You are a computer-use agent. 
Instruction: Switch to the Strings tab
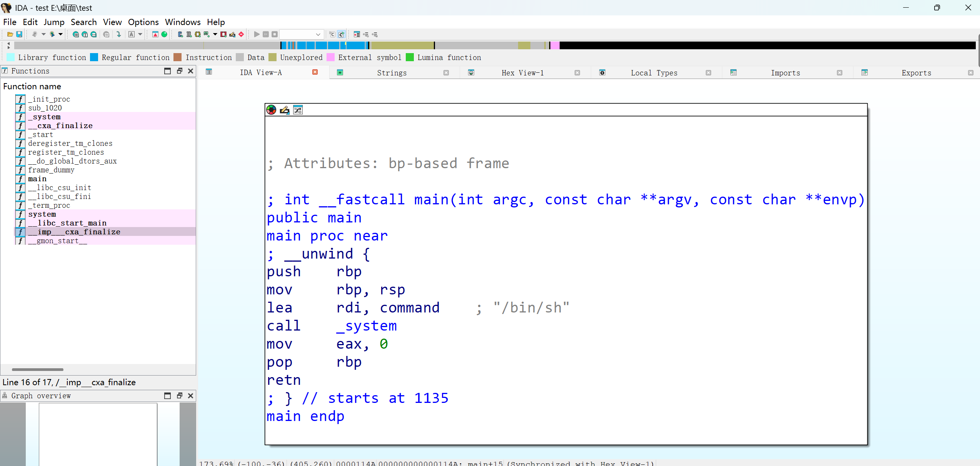[392, 73]
